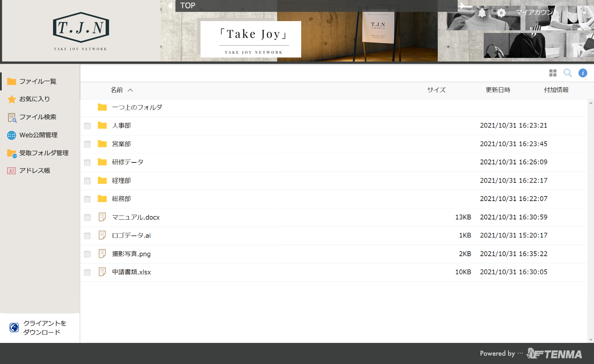The image size is (594, 364).
Task: Click the blue info icon
Action: point(583,73)
